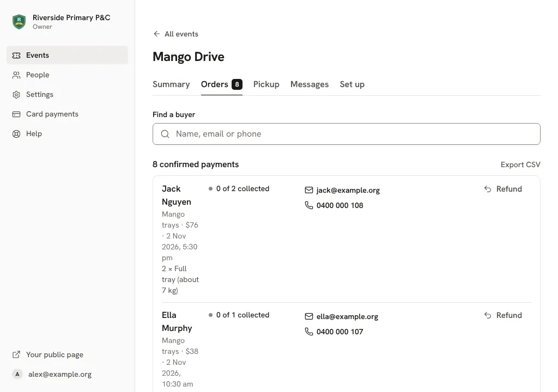Image resolution: width=558 pixels, height=392 pixels.
Task: Click the Jack Nguyen buyer name
Action: pyautogui.click(x=177, y=195)
